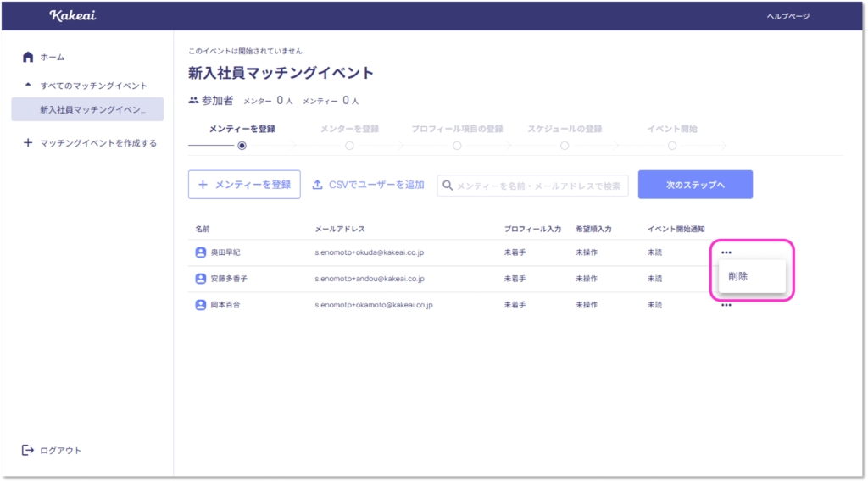Click the home icon in sidebar
This screenshot has height=482, width=868.
28,57
